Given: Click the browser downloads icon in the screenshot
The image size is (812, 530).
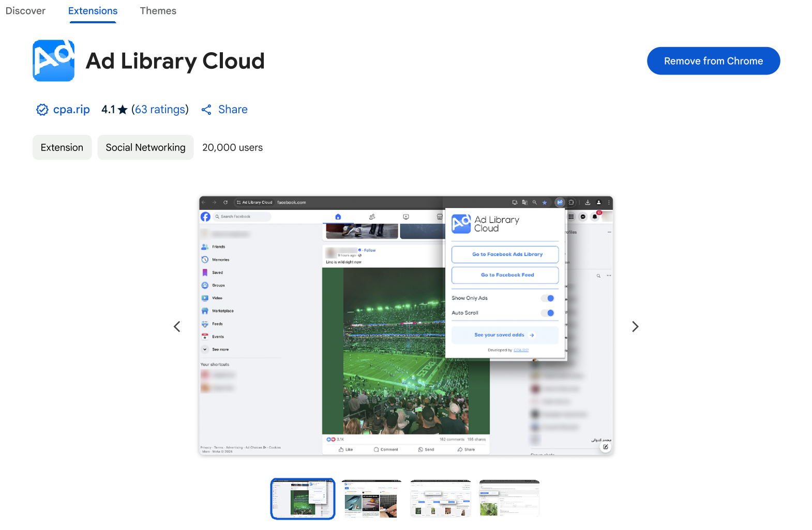Looking at the screenshot, I should point(588,202).
